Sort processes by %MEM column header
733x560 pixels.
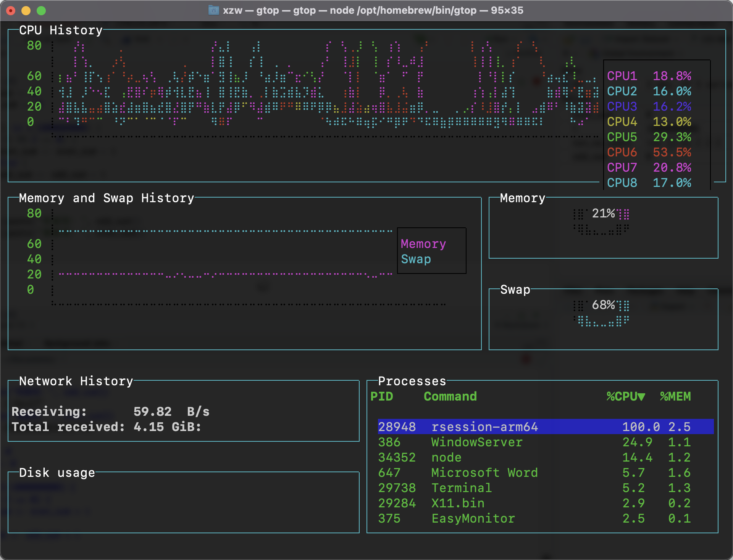click(x=675, y=396)
